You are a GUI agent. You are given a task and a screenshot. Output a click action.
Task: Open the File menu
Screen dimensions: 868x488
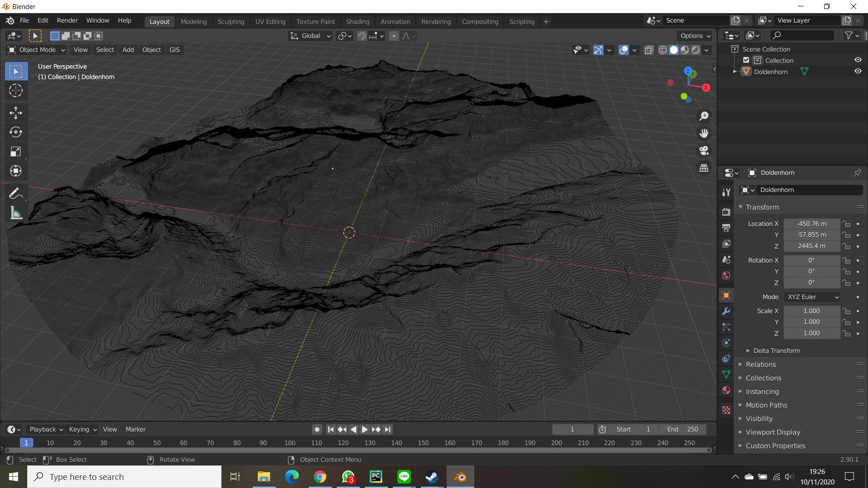[x=24, y=20]
